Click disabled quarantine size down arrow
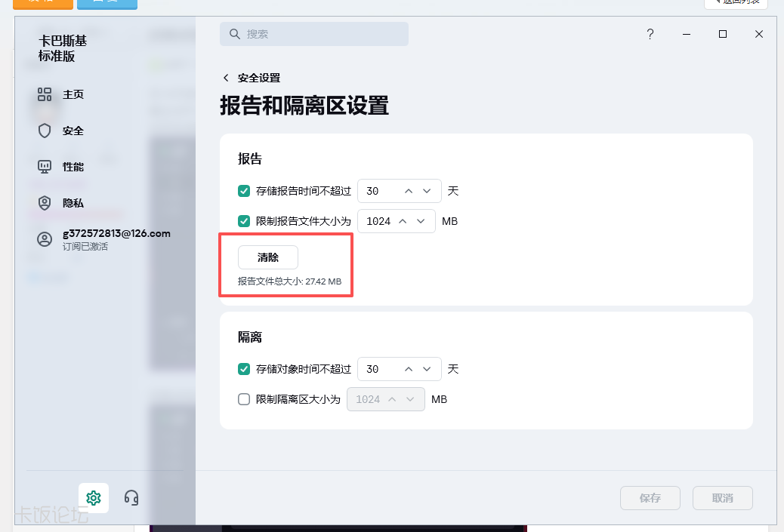This screenshot has height=532, width=784. pos(410,399)
